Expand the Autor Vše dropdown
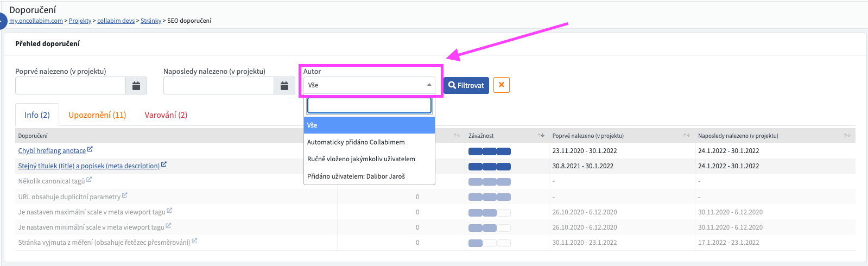This screenshot has height=266, width=868. [370, 85]
